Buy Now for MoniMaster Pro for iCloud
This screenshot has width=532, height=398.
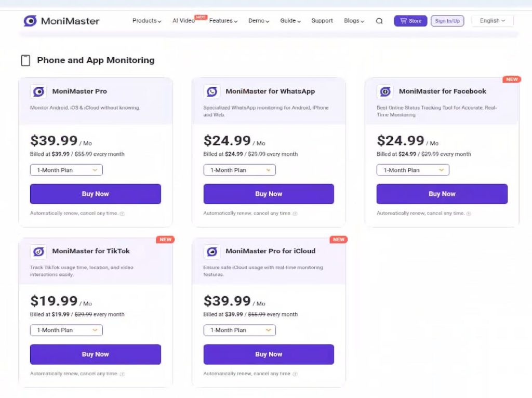269,354
